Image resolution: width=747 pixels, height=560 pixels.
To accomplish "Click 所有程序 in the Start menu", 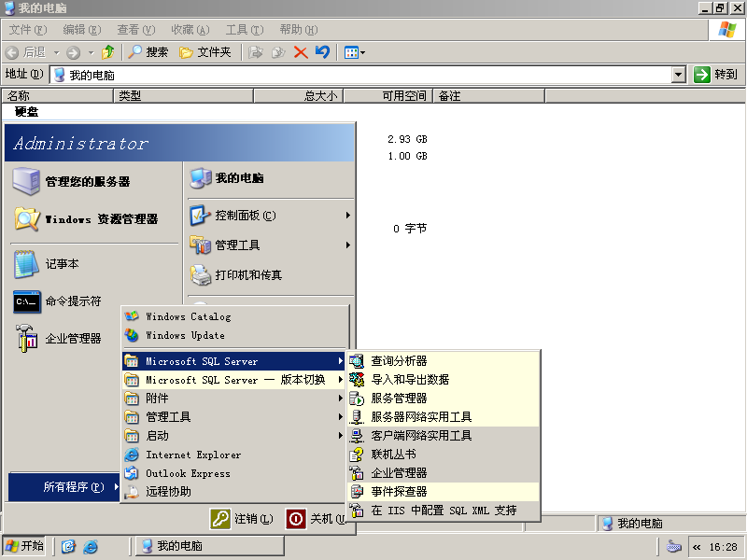I will coord(63,486).
